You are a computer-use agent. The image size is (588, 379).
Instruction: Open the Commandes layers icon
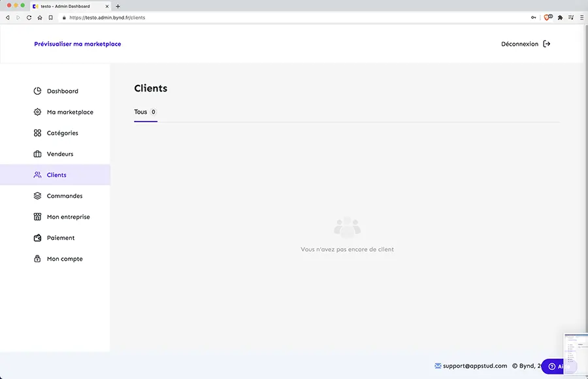[37, 196]
